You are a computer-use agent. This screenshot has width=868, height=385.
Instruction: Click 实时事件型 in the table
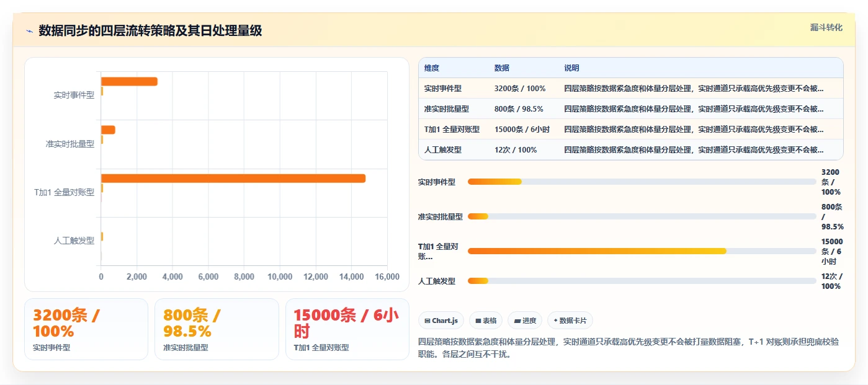coord(443,89)
